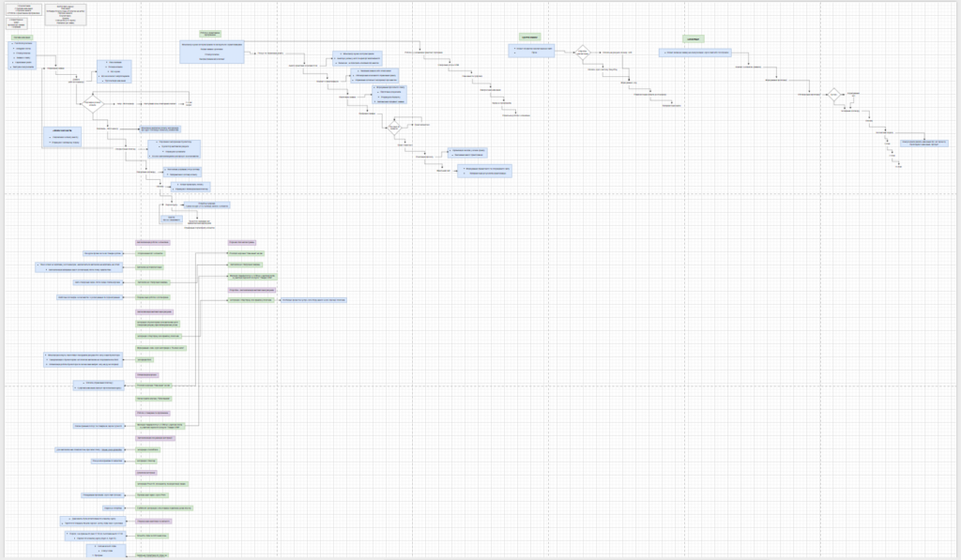This screenshot has height=560, width=961.
Task: Click the first purple box in the lower-left list
Action: pos(153,241)
